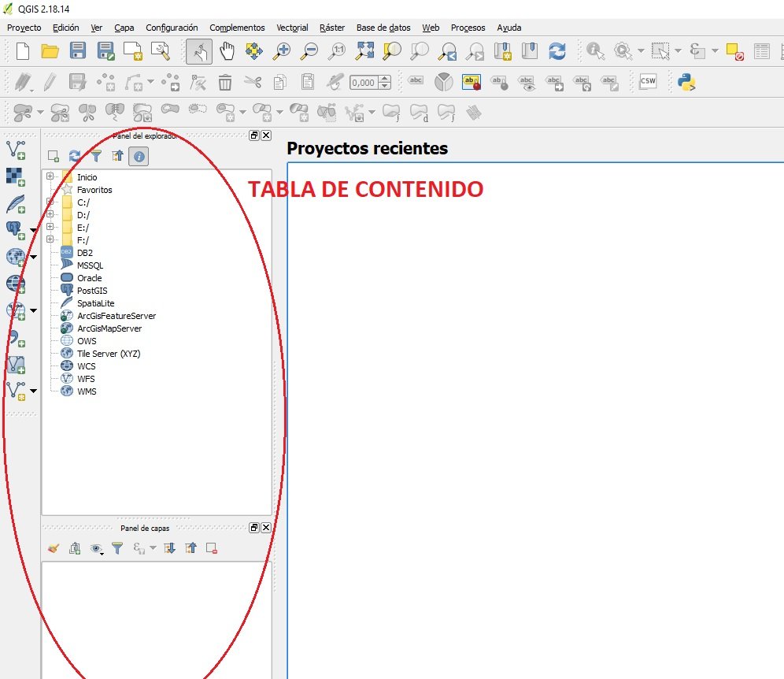Undock the Panel del explorador
This screenshot has height=679, width=784.
(x=254, y=135)
